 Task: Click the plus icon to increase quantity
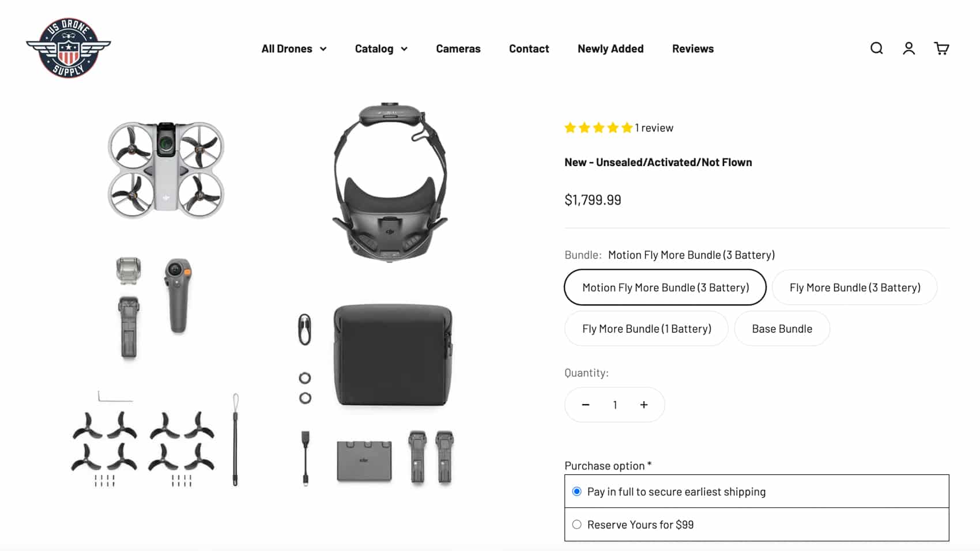(644, 405)
